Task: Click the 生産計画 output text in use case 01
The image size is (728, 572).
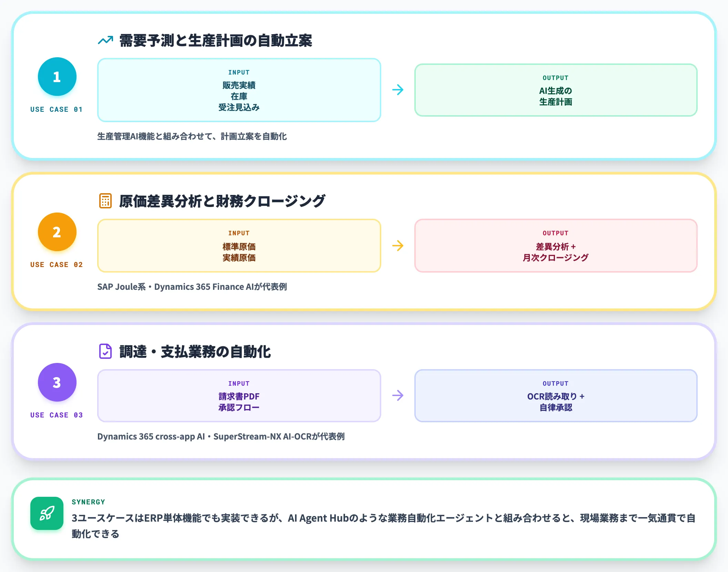Action: click(x=556, y=102)
